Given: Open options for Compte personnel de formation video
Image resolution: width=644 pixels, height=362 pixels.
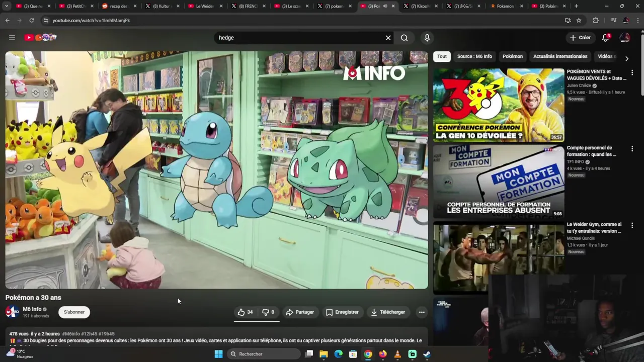Looking at the screenshot, I should tap(632, 149).
